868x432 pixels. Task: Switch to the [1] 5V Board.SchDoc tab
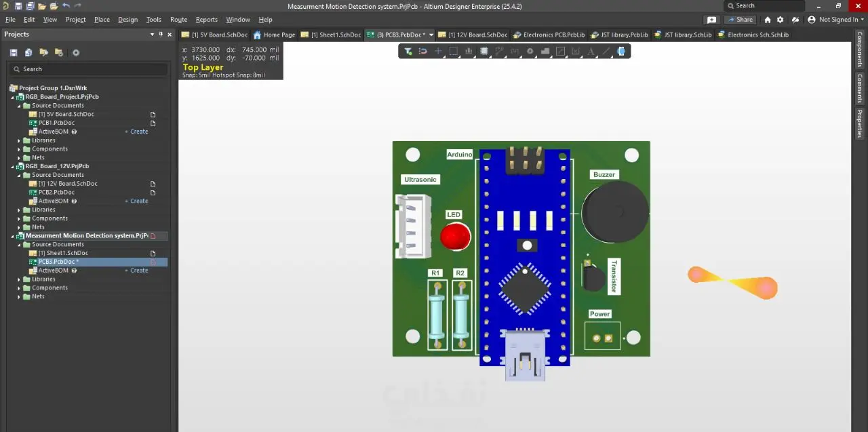tap(215, 35)
